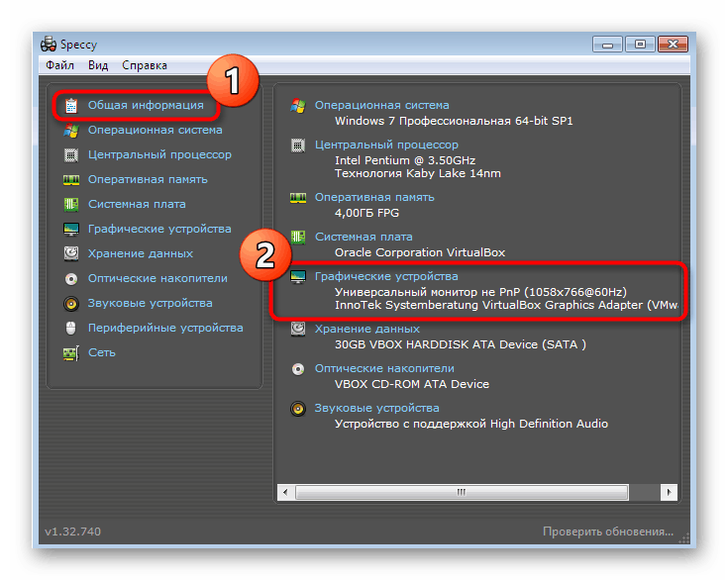Click InnoTek Systemberatung VirtualBox Graphics Adapter line

506,305
